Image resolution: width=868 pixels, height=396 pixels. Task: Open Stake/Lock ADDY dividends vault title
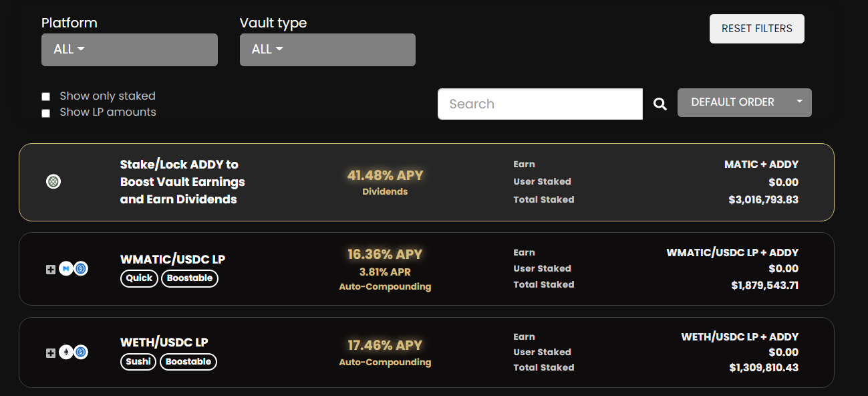pos(182,182)
